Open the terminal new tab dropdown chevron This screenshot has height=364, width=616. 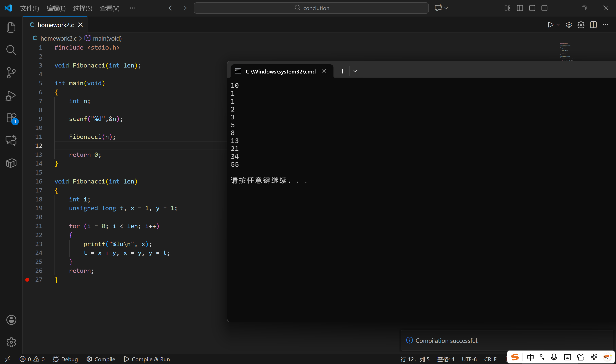(355, 71)
